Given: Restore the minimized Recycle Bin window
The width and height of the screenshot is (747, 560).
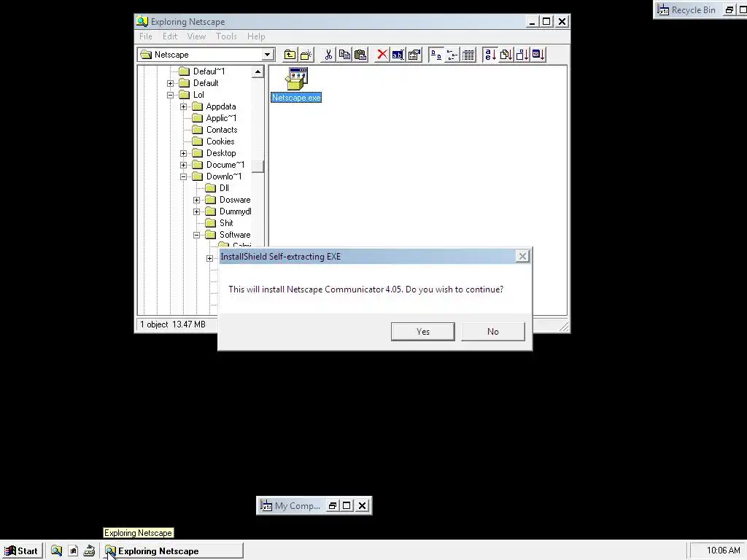Looking at the screenshot, I should pos(729,10).
